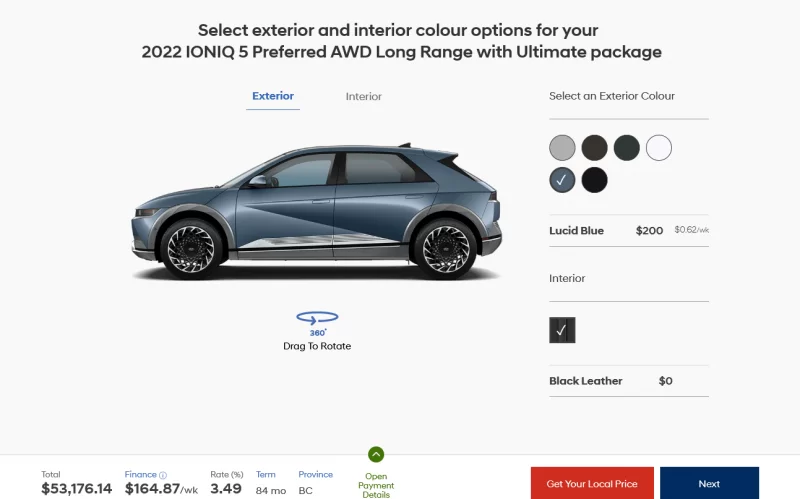Open the Exterior tab
Viewport: 800px width, 499px height.
[273, 96]
